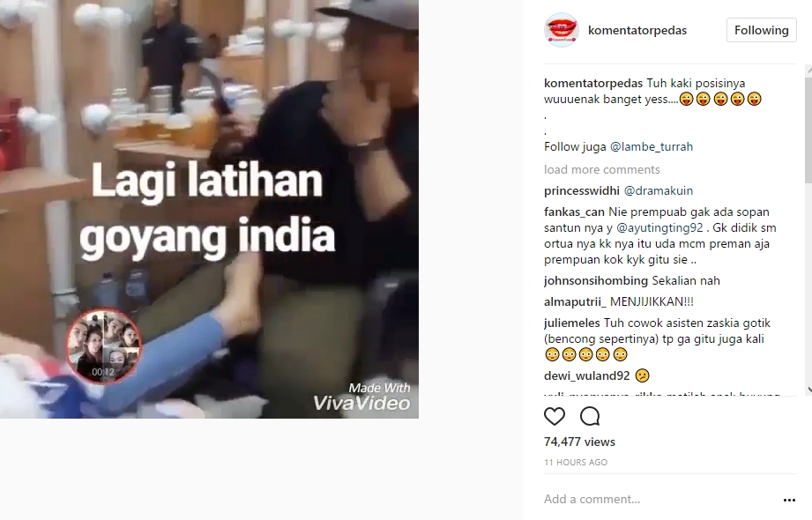The height and width of the screenshot is (520, 812).
Task: Like the post with the heart icon
Action: pos(554,416)
